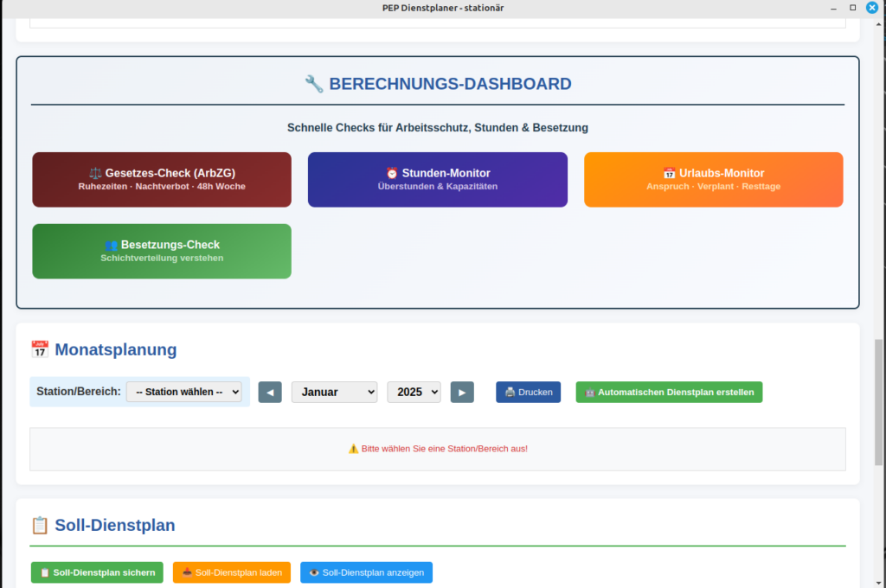This screenshot has height=588, width=886.
Task: Show plan via Soll-Dienstplan anzeigen
Action: point(366,572)
